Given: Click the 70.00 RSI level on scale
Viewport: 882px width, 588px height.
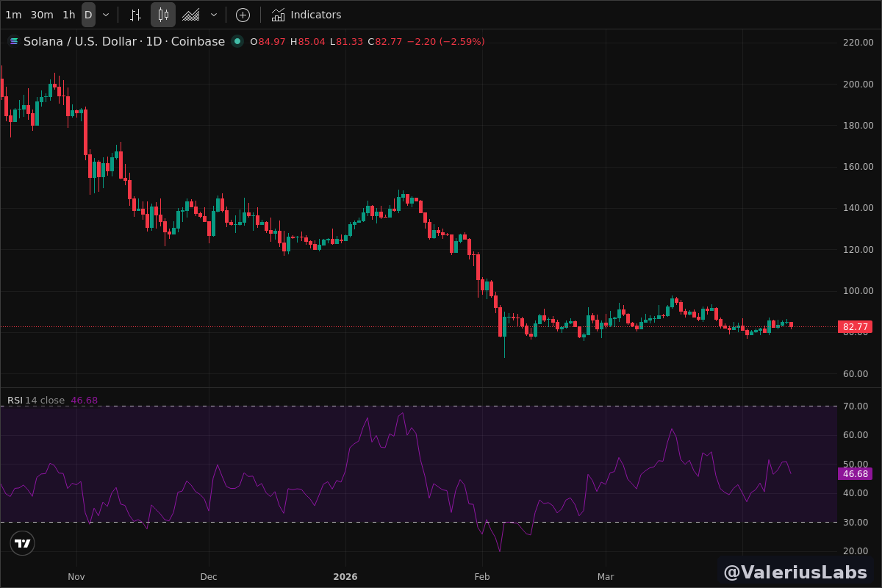Looking at the screenshot, I should click(x=855, y=406).
